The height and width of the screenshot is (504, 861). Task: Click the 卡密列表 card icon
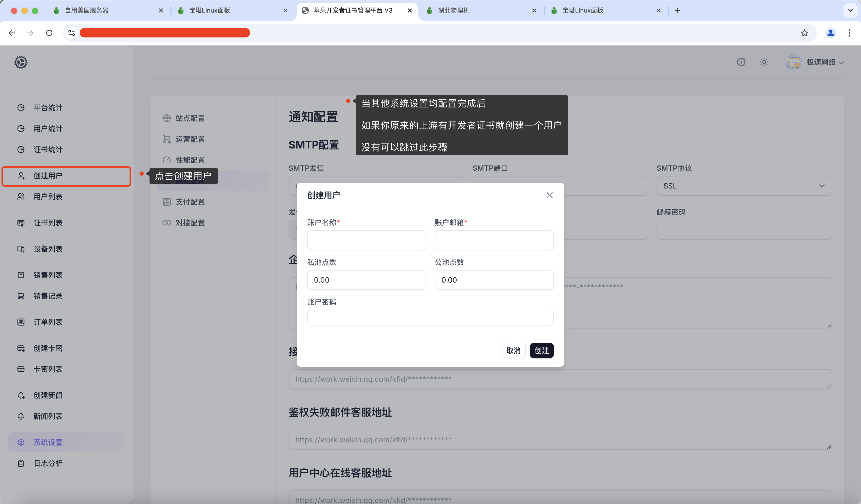pyautogui.click(x=21, y=369)
